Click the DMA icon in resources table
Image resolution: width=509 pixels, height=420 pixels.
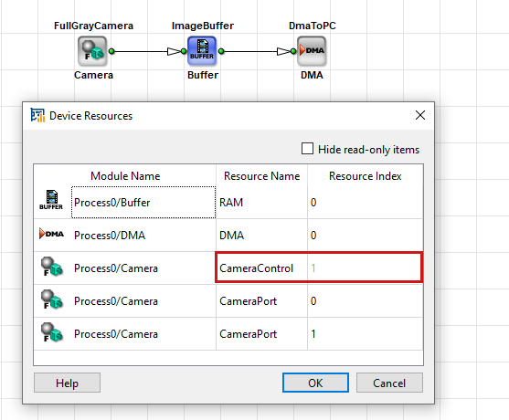coord(51,234)
